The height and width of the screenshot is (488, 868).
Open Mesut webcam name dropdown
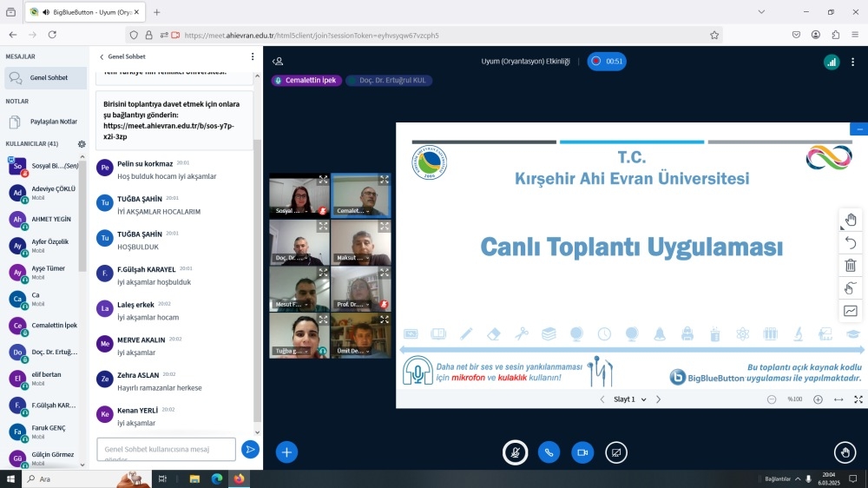(x=292, y=304)
